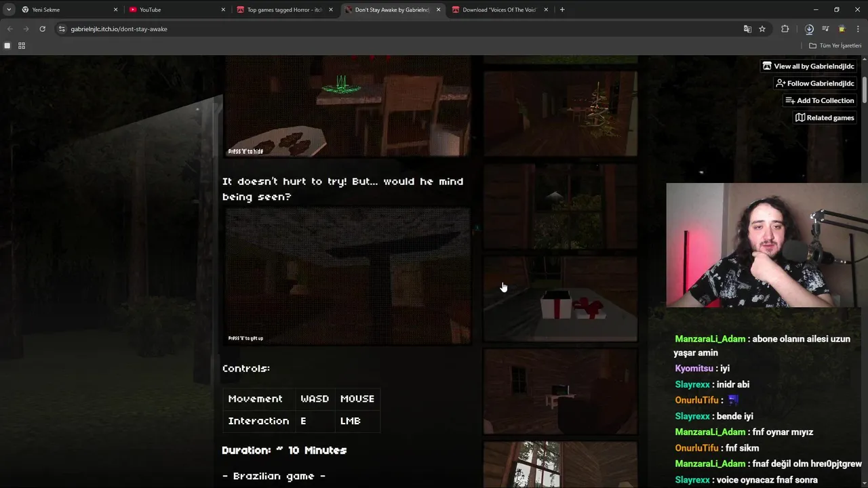Image resolution: width=868 pixels, height=488 pixels.
Task: Open the Christmas tree room screenshot thumbnail
Action: (560, 114)
